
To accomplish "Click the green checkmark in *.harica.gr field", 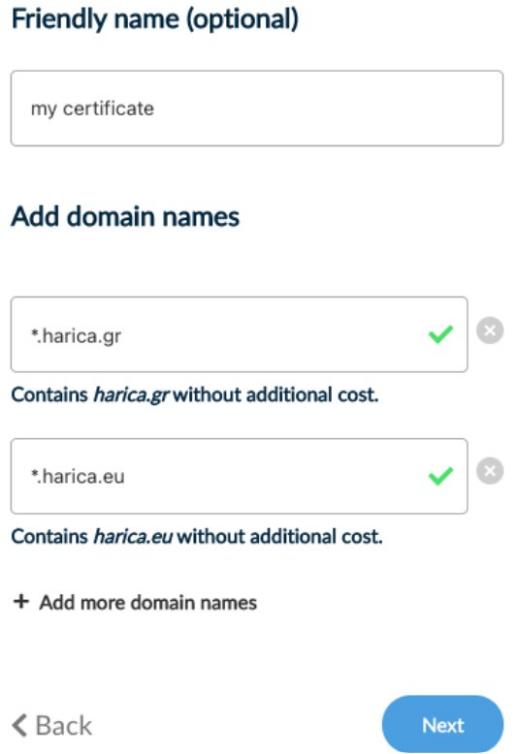I will (x=440, y=334).
